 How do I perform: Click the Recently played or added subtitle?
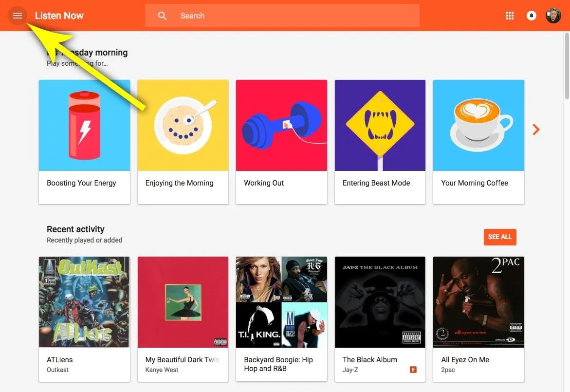[x=84, y=240]
